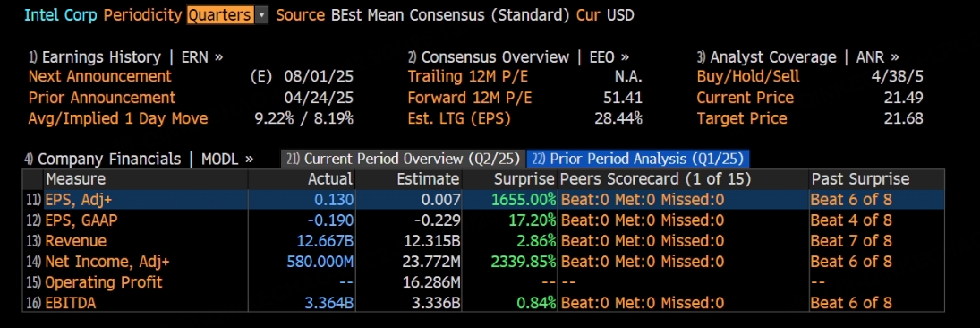Select the Net Income, Adj+ row
The height and width of the screenshot is (328, 980).
(483, 262)
